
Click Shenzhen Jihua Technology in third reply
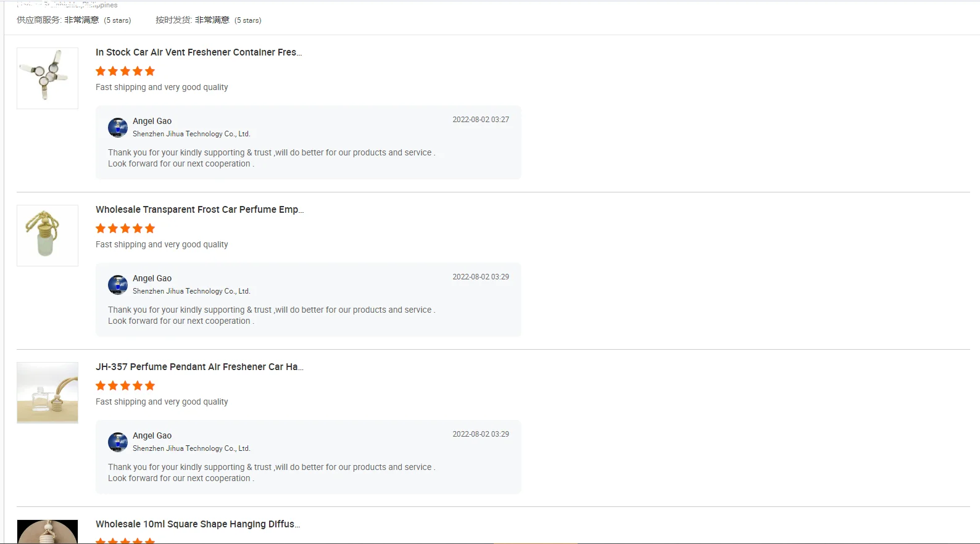coord(191,448)
